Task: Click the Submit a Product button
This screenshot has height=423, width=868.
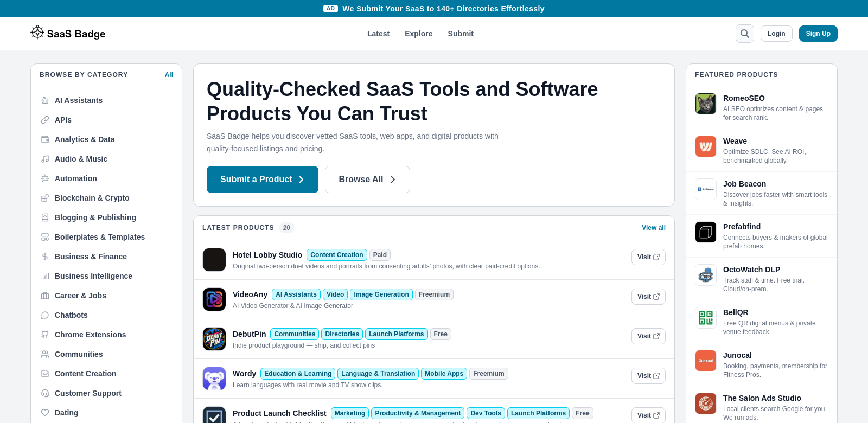Action: pyautogui.click(x=263, y=180)
